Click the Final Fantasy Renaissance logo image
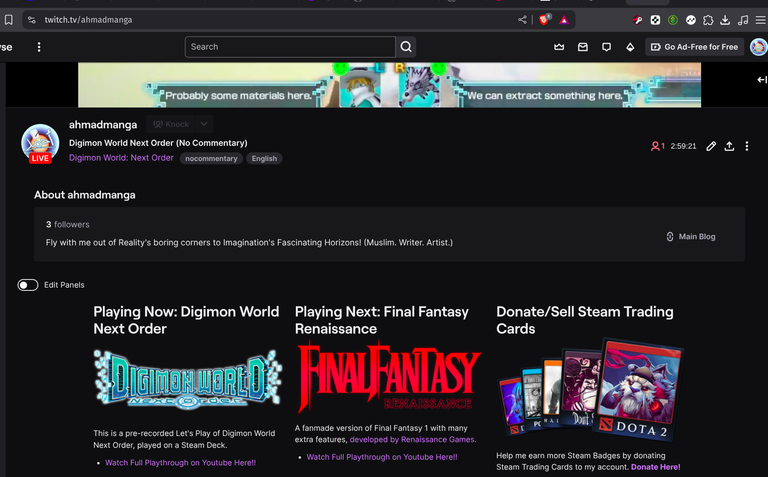 (x=388, y=378)
